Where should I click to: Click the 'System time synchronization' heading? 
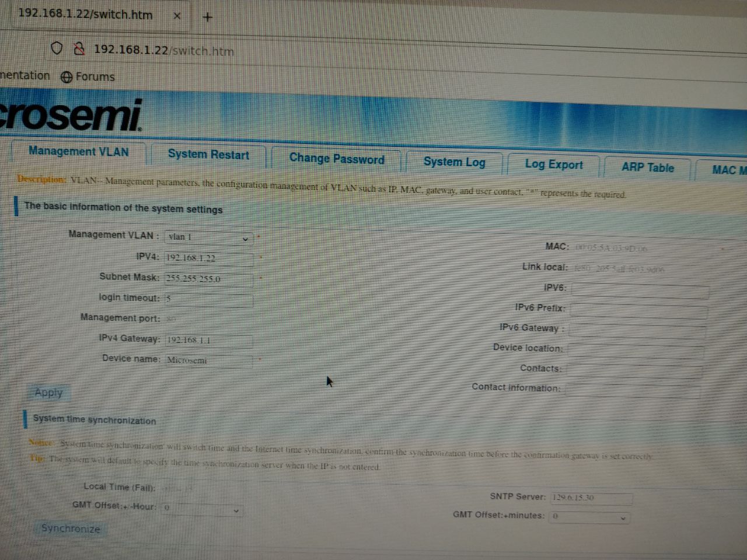coord(95,419)
